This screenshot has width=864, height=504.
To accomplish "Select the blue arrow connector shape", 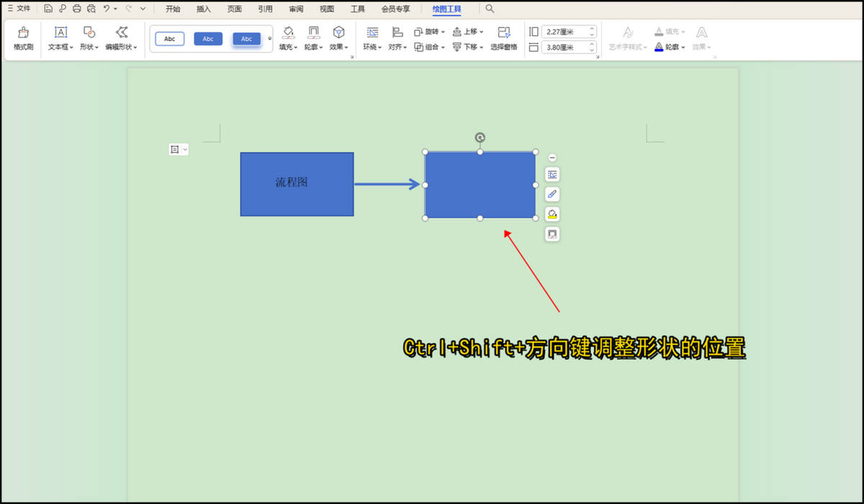I will pos(387,184).
